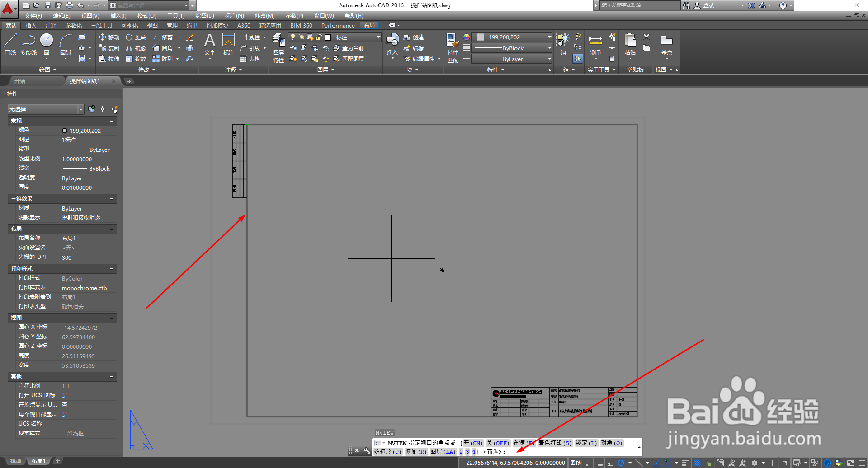Open the 无选择 selection dropdown
The height and width of the screenshot is (468, 868).
[x=46, y=109]
